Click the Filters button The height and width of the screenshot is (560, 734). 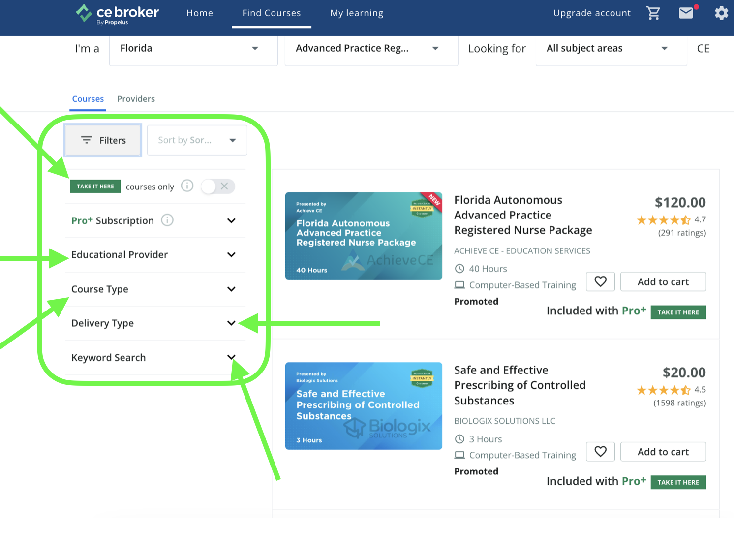[103, 140]
